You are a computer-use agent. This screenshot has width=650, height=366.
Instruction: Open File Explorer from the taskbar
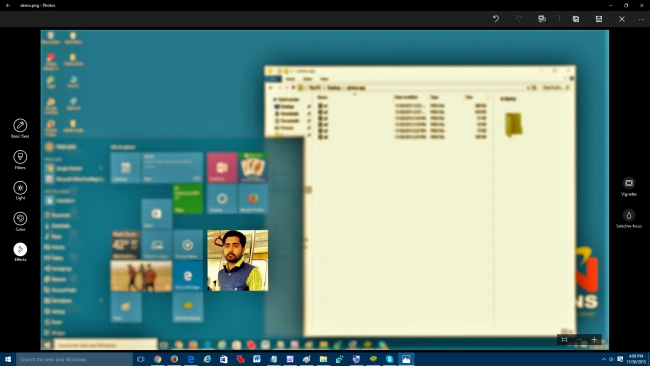[x=323, y=359]
